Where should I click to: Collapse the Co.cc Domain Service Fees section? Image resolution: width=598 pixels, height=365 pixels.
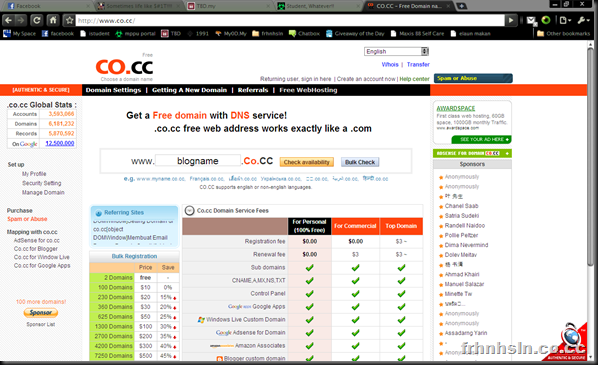190,210
